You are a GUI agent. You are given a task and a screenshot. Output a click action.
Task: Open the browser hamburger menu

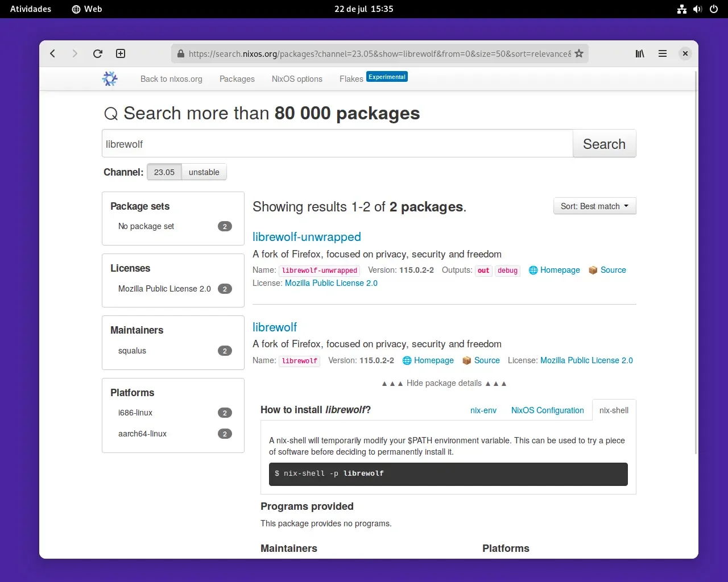[663, 53]
